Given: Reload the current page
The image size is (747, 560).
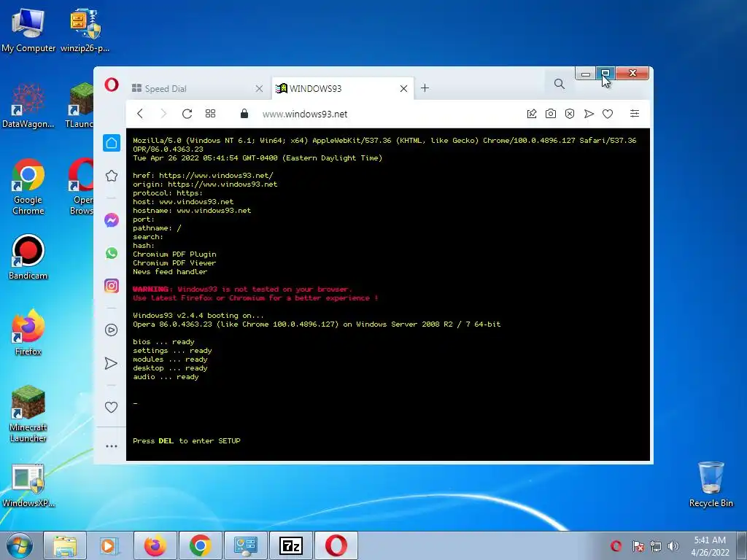Looking at the screenshot, I should 187,114.
